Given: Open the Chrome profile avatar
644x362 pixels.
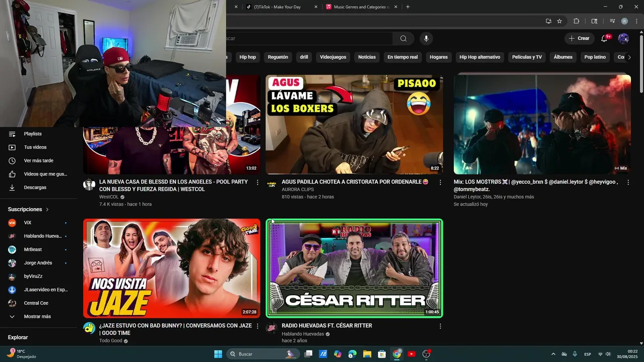Looking at the screenshot, I should 624,21.
